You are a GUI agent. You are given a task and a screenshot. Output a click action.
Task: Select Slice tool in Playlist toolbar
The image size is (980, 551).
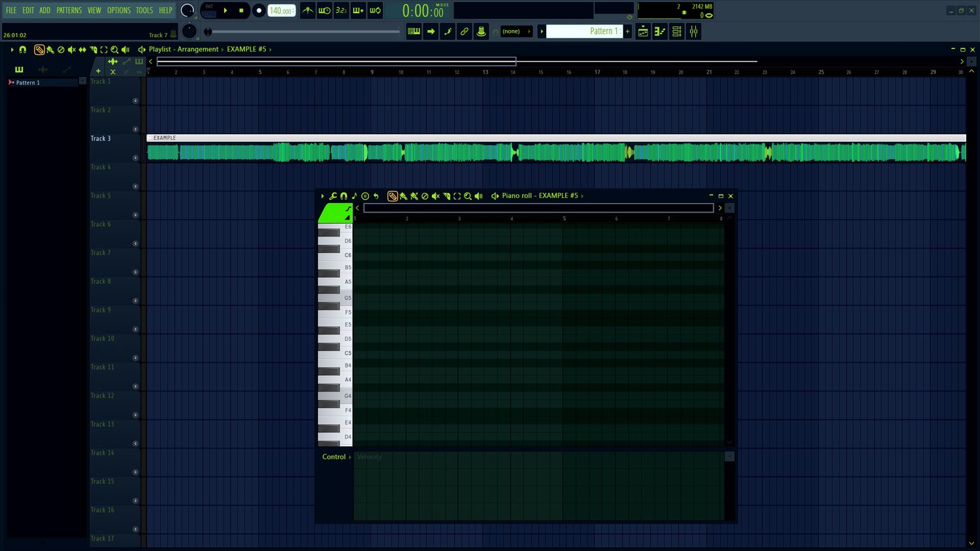coord(93,50)
